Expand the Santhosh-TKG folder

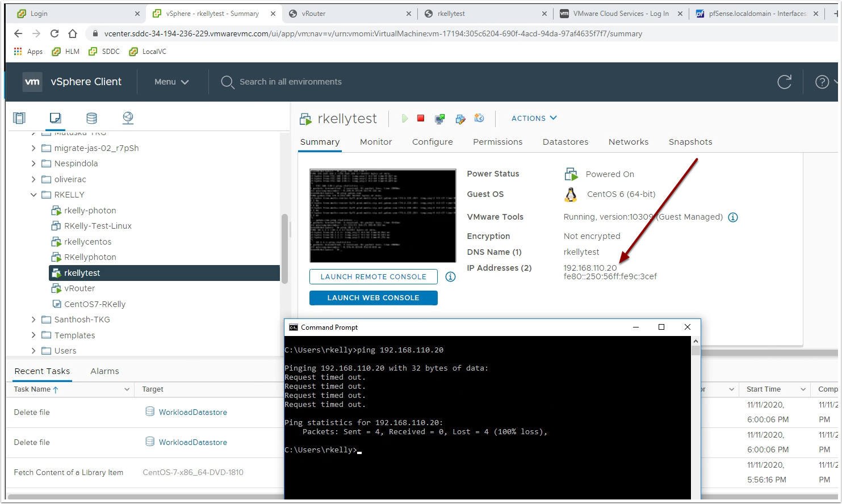33,320
